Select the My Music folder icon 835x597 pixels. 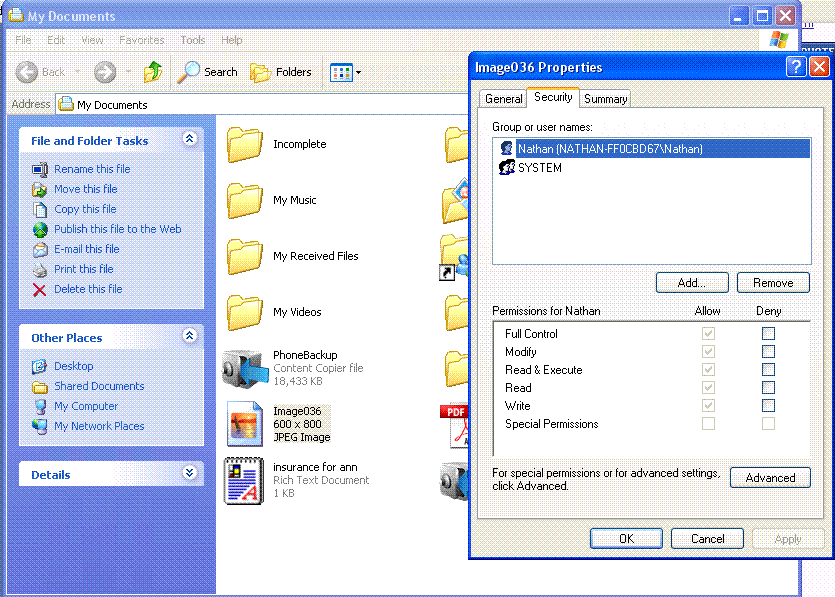[x=244, y=200]
